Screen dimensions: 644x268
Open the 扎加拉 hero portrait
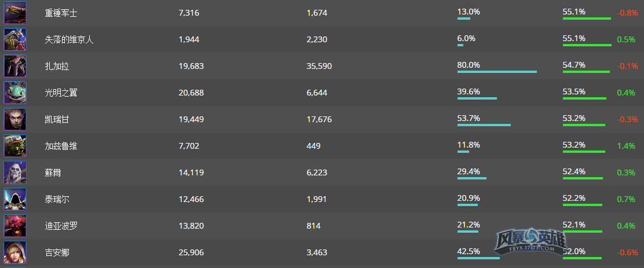coord(15,66)
